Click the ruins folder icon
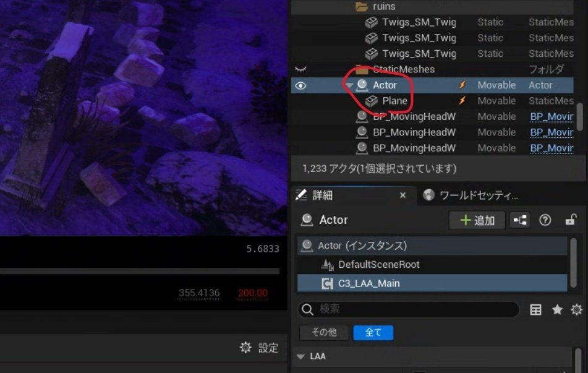The image size is (588, 373). (x=362, y=6)
